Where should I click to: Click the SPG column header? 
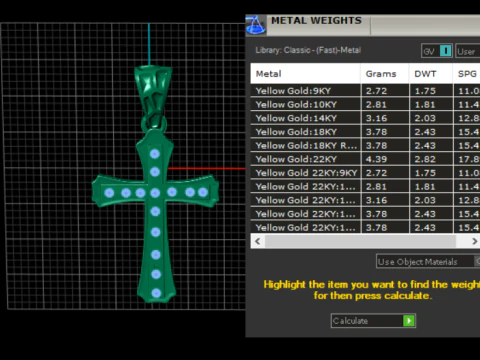click(467, 74)
